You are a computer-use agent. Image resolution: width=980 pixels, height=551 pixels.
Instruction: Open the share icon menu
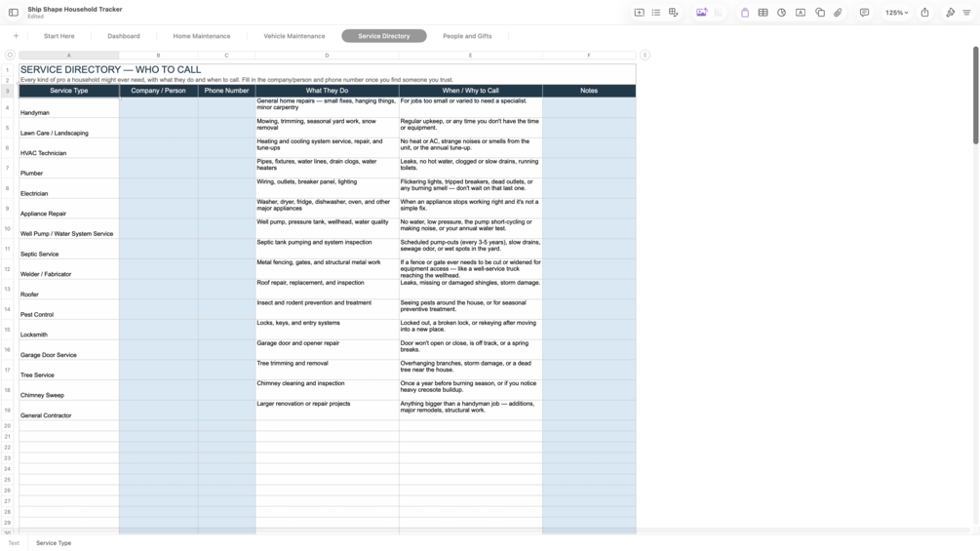pyautogui.click(x=924, y=13)
